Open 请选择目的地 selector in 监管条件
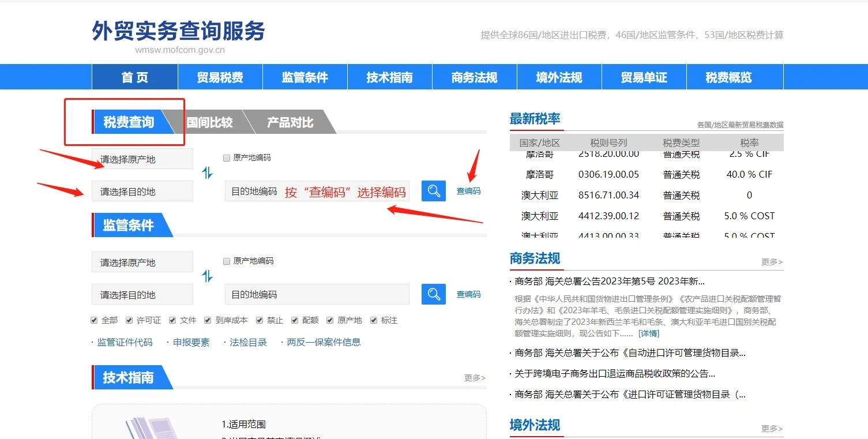The height and width of the screenshot is (439, 868). point(142,295)
